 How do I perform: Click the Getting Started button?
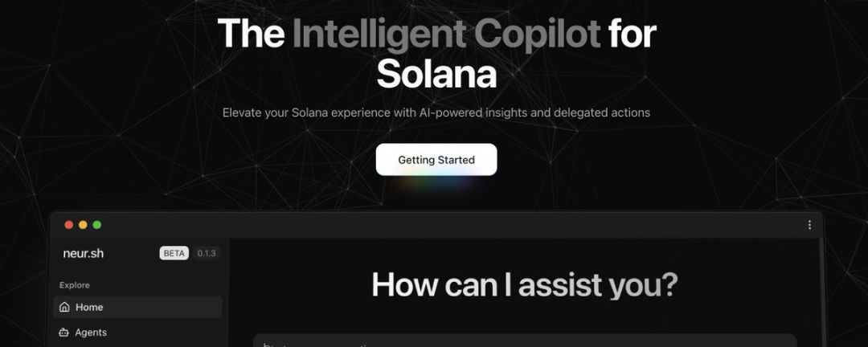coord(436,160)
